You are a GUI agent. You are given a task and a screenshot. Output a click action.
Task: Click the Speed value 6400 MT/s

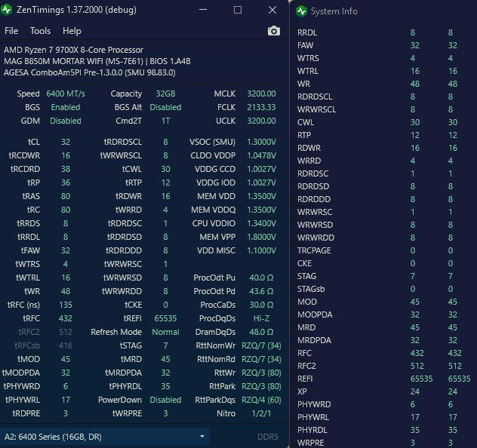(66, 94)
